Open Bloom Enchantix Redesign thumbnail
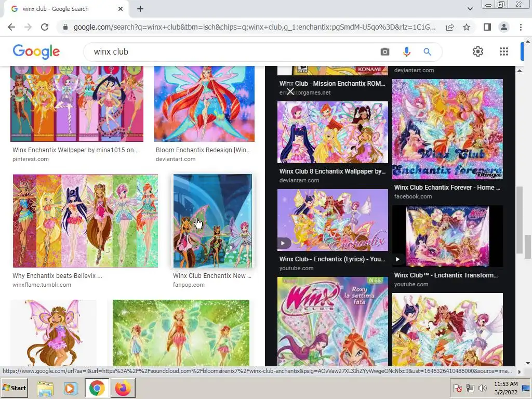Image resolution: width=532 pixels, height=399 pixels. point(204,104)
